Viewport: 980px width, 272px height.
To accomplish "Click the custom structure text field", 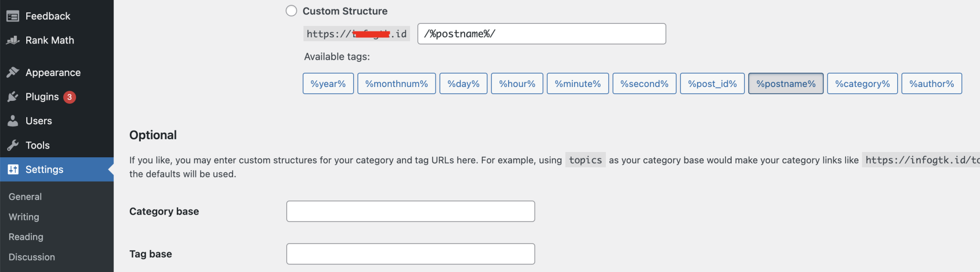I will (541, 34).
